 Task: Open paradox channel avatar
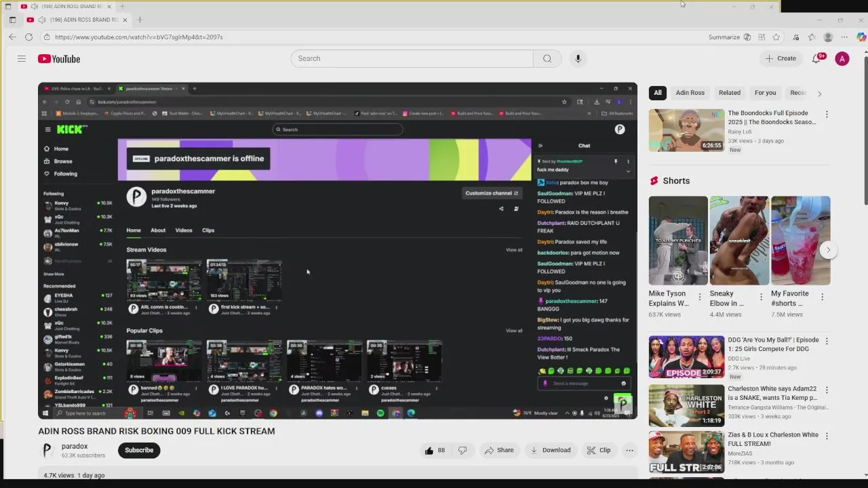click(47, 450)
